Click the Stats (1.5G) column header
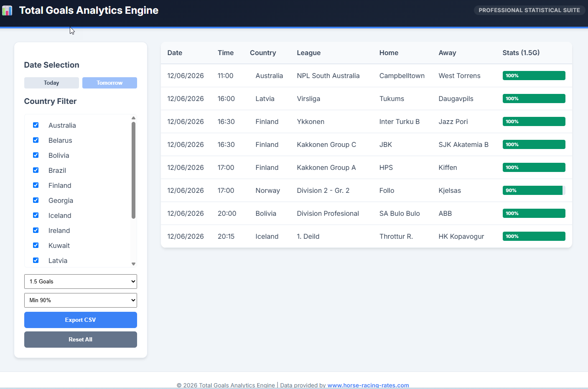Screen dimensions: 588x389 [x=521, y=53]
